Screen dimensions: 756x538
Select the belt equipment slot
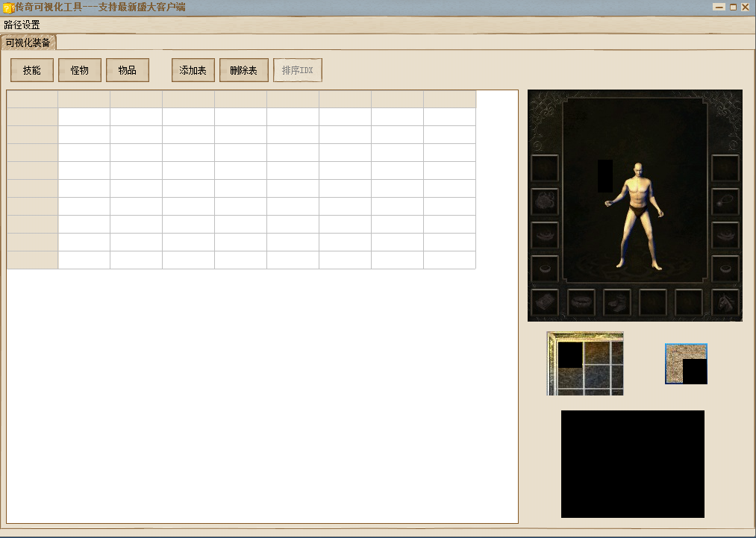[x=581, y=302]
